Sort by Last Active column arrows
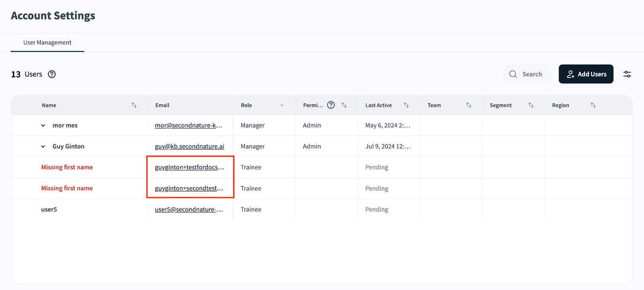The height and width of the screenshot is (290, 644). 406,105
